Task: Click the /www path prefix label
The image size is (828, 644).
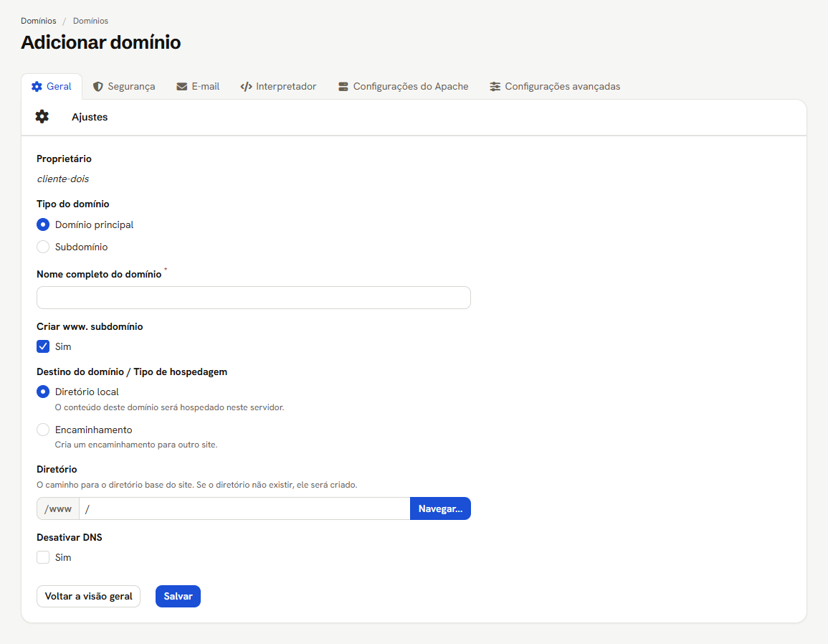Action: point(58,508)
